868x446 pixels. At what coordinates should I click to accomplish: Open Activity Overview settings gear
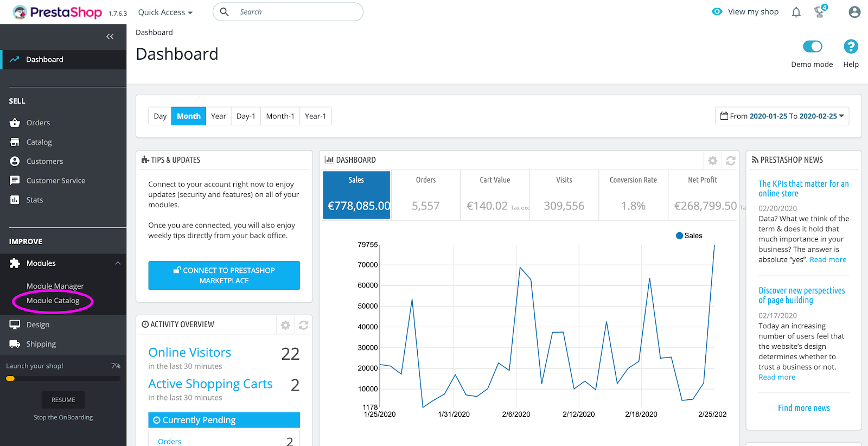coord(285,325)
